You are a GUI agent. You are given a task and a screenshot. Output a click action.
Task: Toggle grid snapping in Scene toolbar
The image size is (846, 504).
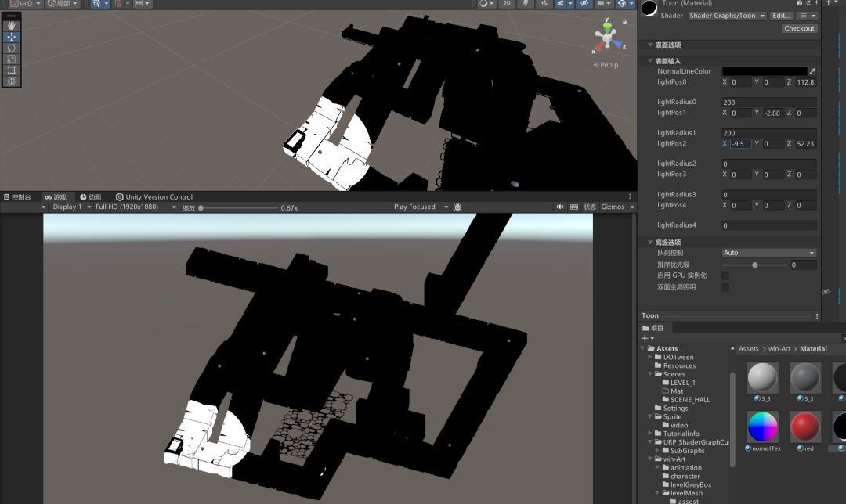(96, 3)
